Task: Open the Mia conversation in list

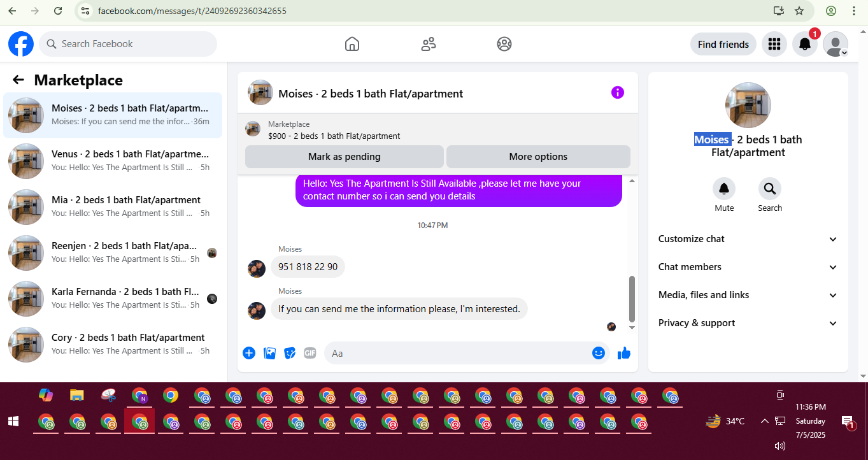Action: click(113, 207)
